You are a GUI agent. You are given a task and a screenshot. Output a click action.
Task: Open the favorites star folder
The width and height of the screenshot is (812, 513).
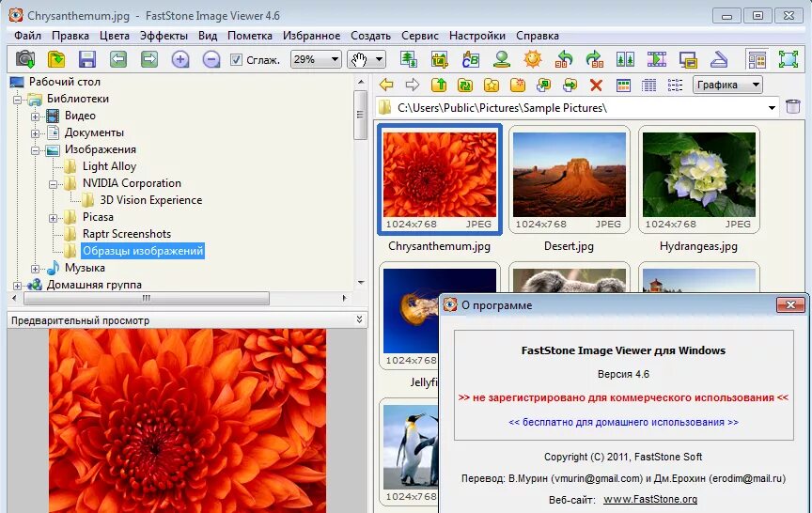tap(492, 85)
